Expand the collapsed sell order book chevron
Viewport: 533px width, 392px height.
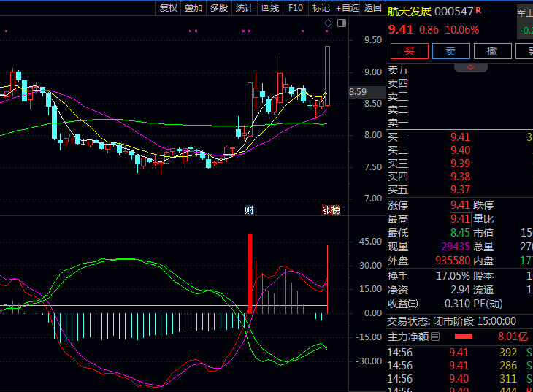coord(471,67)
